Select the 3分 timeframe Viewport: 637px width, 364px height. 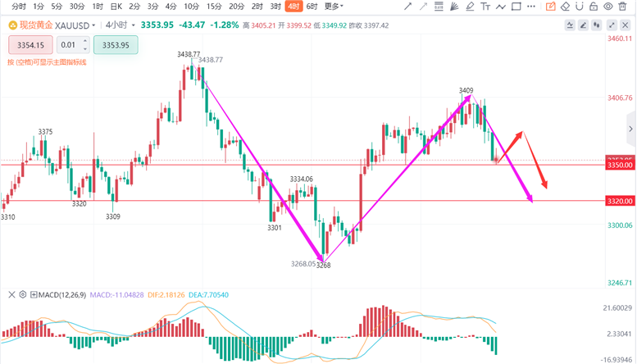tap(152, 7)
